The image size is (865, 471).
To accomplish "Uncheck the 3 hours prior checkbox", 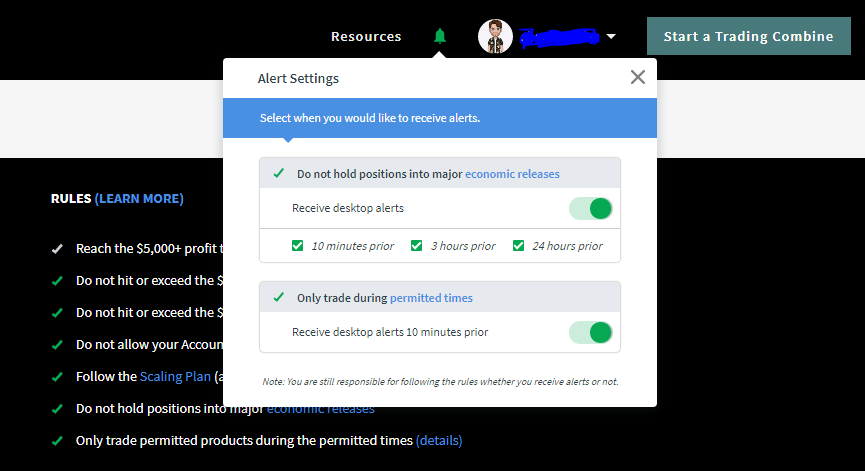I will (x=417, y=245).
